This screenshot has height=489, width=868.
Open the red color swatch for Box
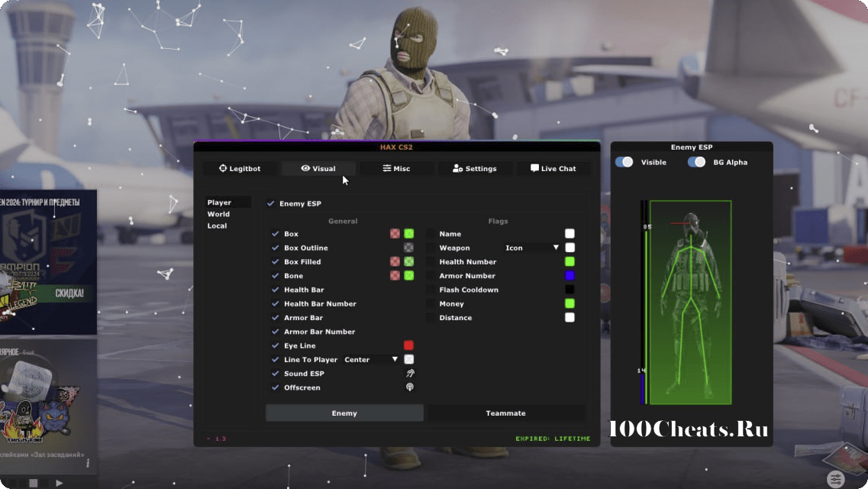(395, 234)
